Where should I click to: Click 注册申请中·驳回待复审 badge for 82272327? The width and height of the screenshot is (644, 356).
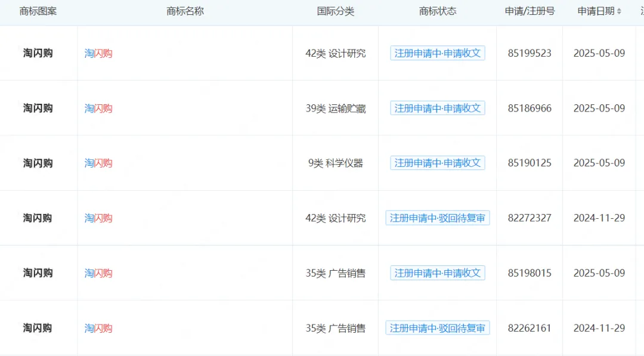[438, 218]
